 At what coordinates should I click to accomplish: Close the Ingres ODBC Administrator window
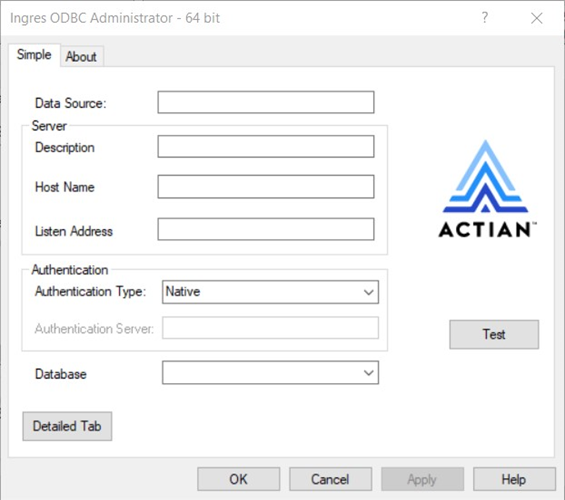pos(537,18)
